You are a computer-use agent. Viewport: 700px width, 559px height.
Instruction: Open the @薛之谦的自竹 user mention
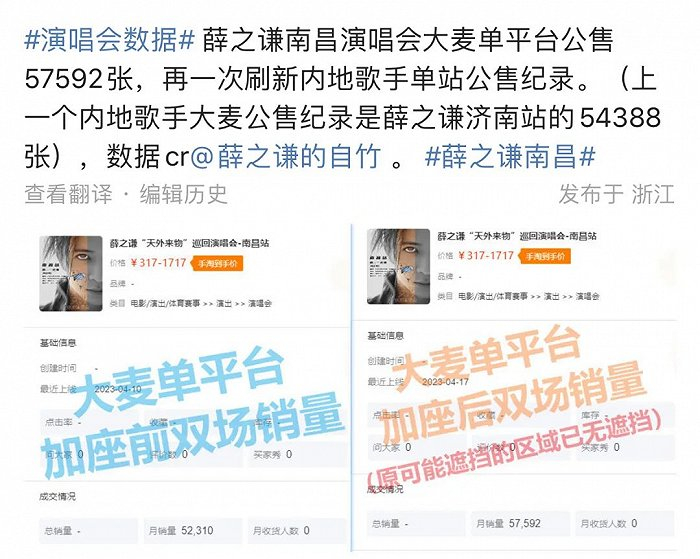(286, 156)
